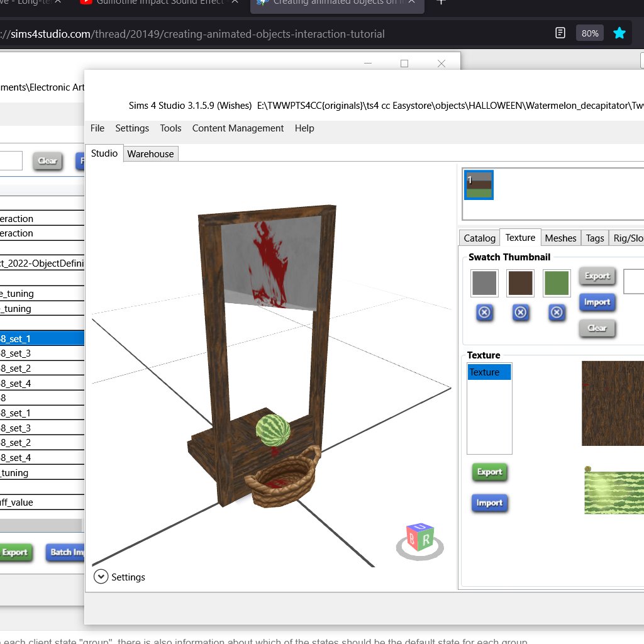Import a swatch thumbnail
The image size is (644, 644).
click(x=597, y=303)
